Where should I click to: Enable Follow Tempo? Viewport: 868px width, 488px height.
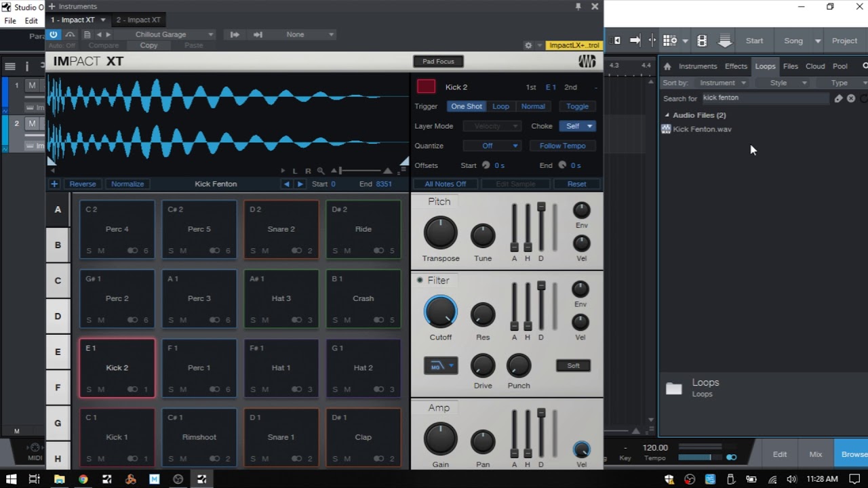click(x=562, y=146)
